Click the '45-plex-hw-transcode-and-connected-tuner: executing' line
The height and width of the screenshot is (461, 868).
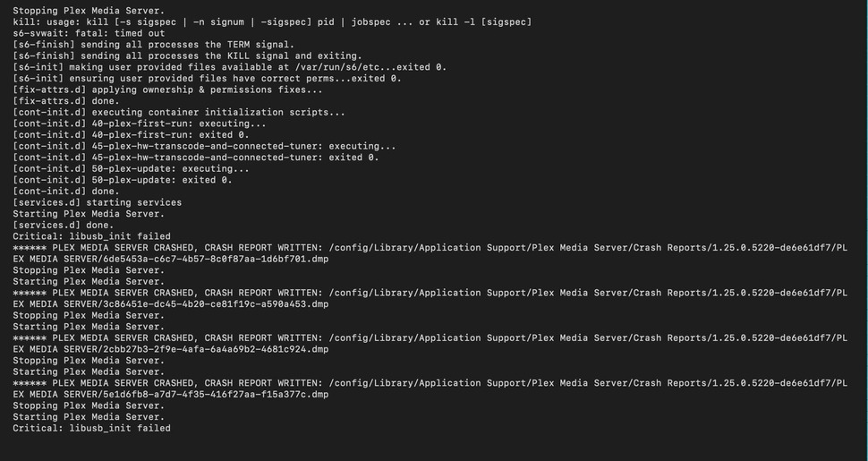(204, 146)
